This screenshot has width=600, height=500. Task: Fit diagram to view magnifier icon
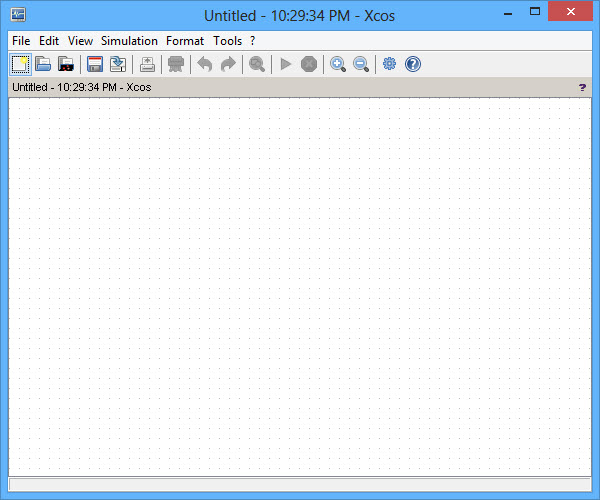257,64
